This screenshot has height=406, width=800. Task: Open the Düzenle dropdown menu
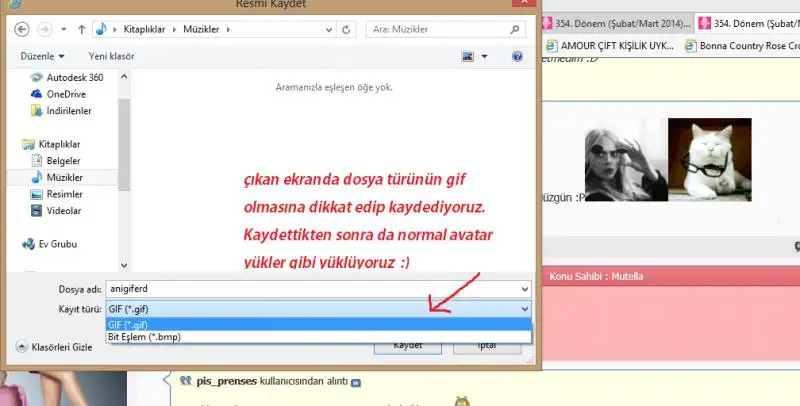tap(40, 57)
